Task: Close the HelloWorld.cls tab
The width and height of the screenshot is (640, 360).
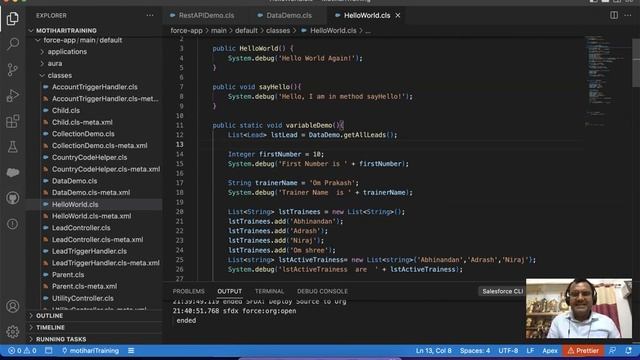Action: (x=398, y=16)
